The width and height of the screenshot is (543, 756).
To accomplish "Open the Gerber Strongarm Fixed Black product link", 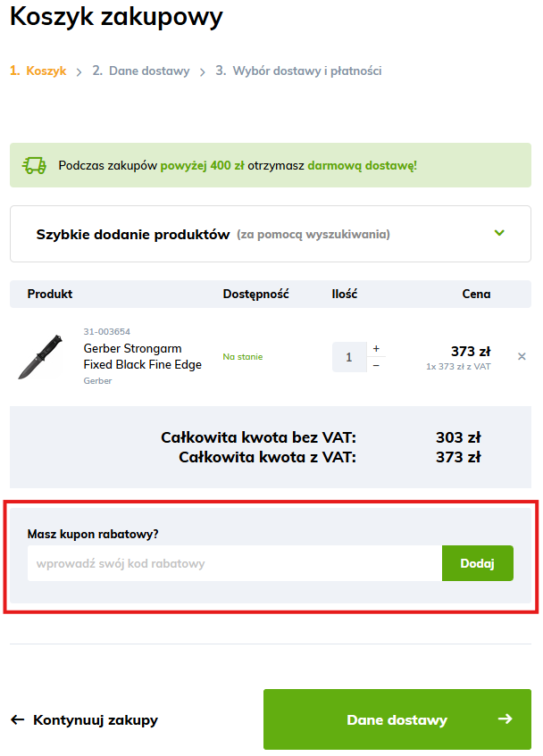I will (x=142, y=356).
